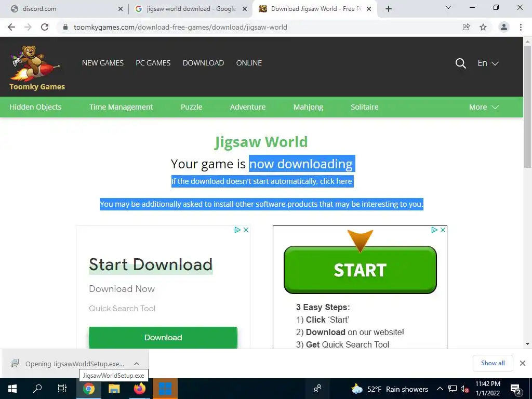Close the Download Jigsaw World tab

[369, 9]
